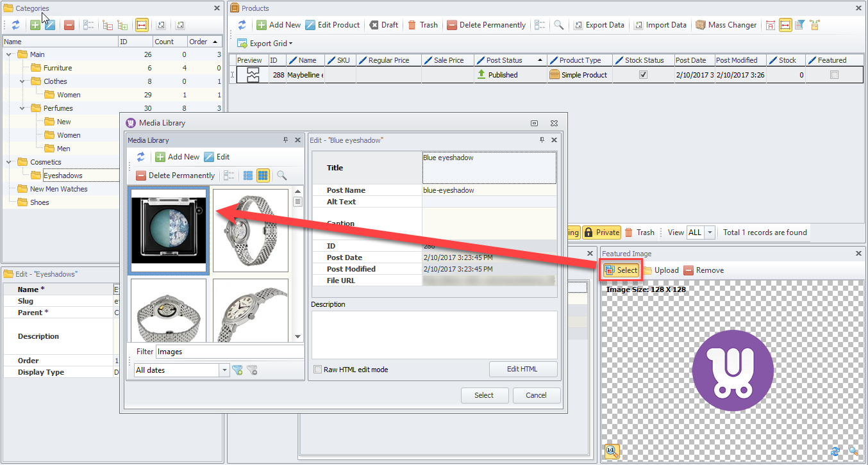Image resolution: width=868 pixels, height=465 pixels.
Task: Click the Products filter funnel icon
Action: tap(799, 25)
